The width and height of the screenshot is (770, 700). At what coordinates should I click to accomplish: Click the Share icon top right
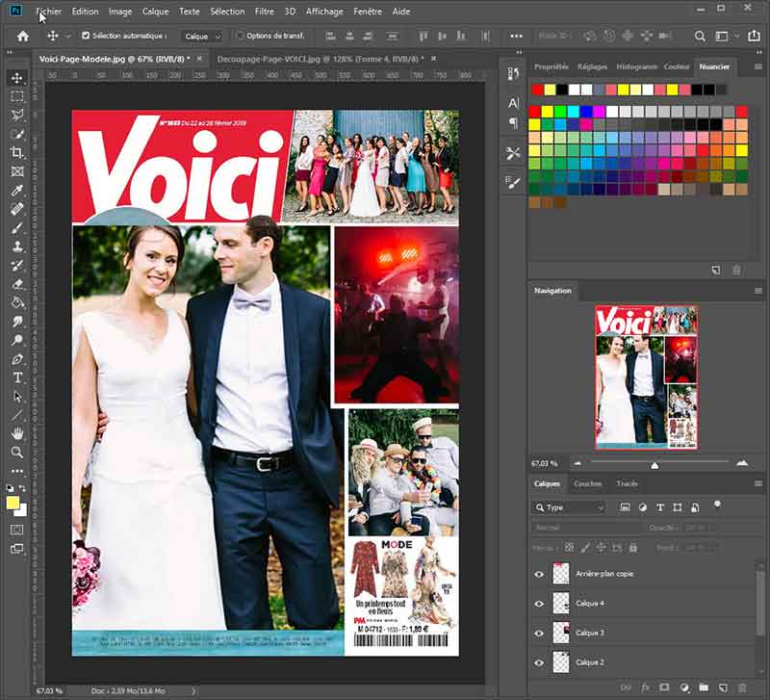[754, 36]
